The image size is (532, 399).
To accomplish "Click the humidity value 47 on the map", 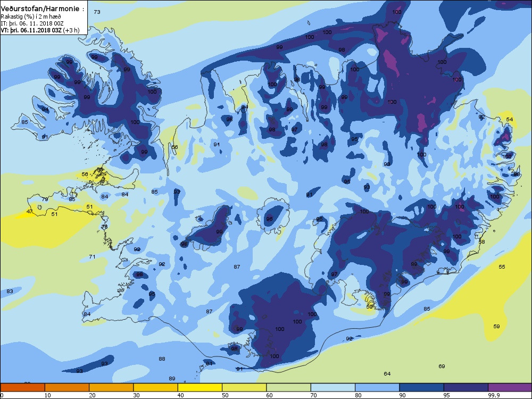I will pos(29,211).
